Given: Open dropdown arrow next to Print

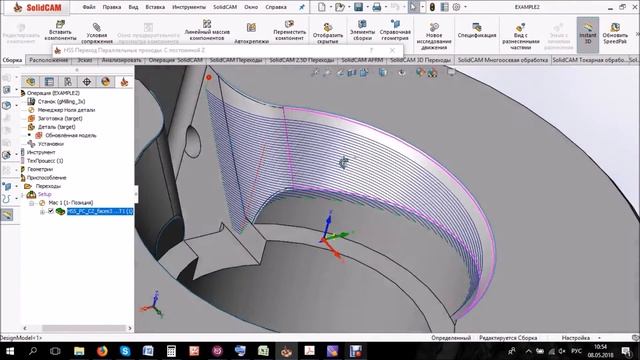Looking at the screenshot, I should [x=385, y=7].
